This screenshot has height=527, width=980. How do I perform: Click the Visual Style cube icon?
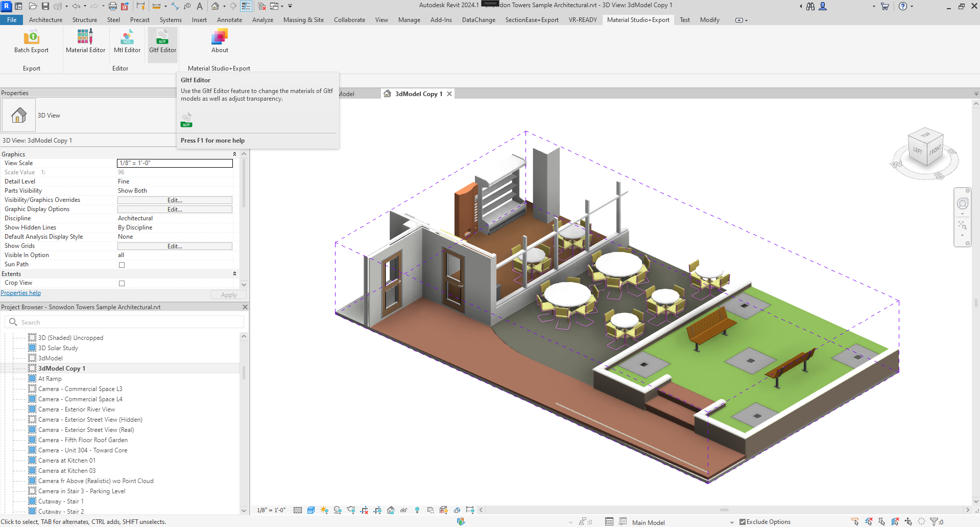click(x=311, y=510)
